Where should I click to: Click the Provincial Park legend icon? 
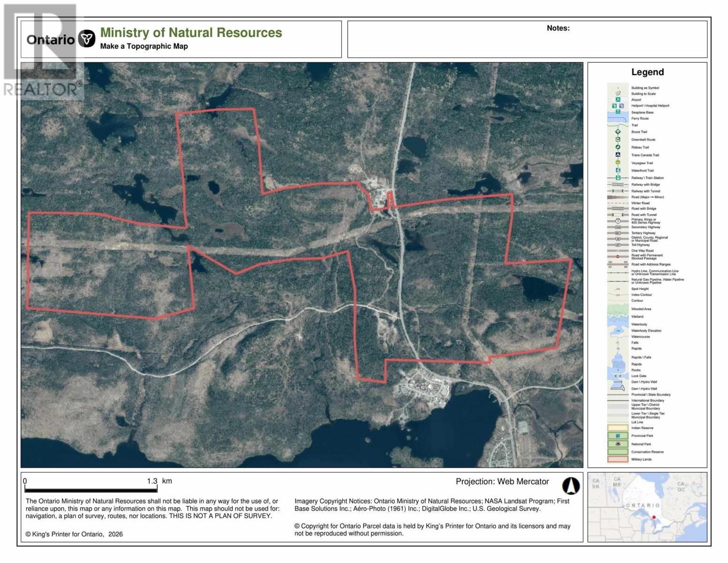tap(618, 436)
